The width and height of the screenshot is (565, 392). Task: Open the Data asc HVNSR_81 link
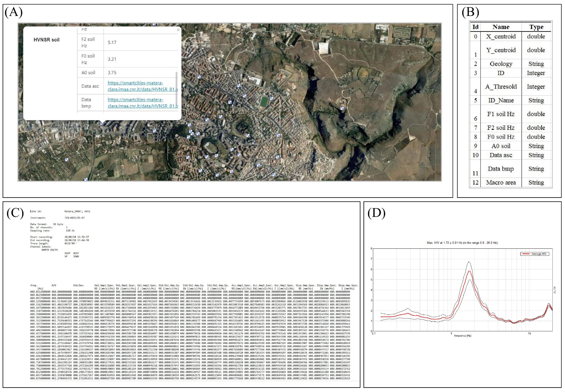142,86
